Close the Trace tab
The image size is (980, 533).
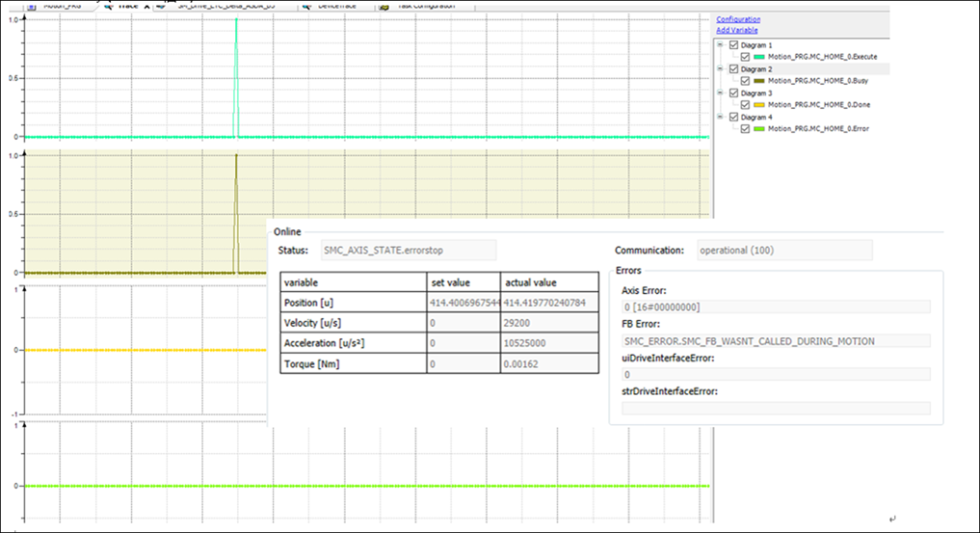(146, 6)
